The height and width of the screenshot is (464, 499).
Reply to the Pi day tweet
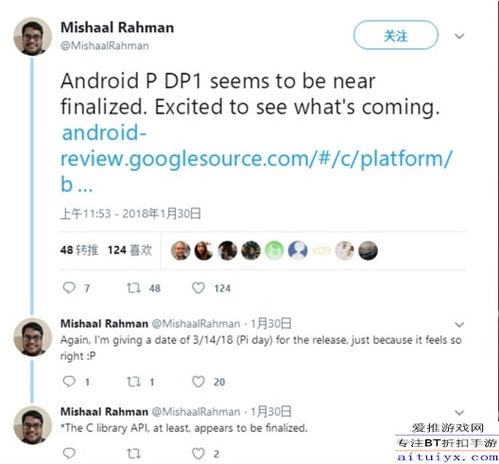point(69,381)
